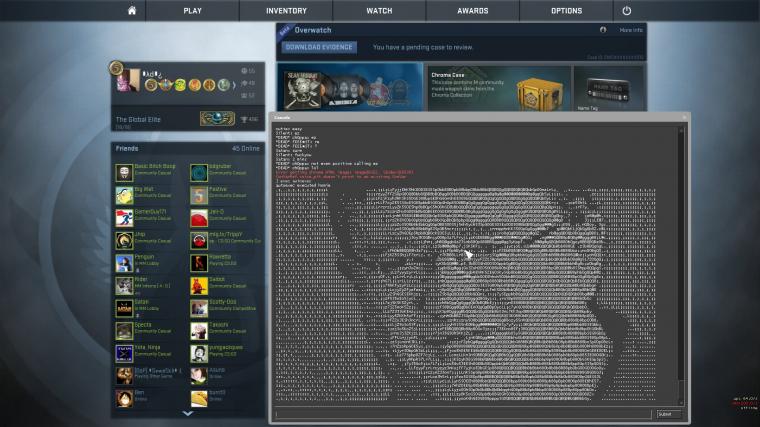Select friend Atsuna avatar
The width and height of the screenshot is (760, 427).
tap(199, 376)
